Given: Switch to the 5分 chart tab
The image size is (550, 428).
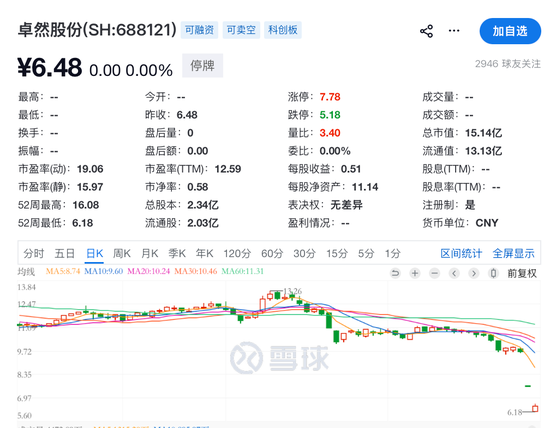Looking at the screenshot, I should [x=366, y=253].
